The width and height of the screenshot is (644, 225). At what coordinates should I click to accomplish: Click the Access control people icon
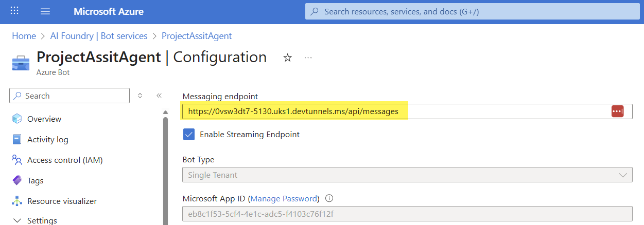click(17, 160)
